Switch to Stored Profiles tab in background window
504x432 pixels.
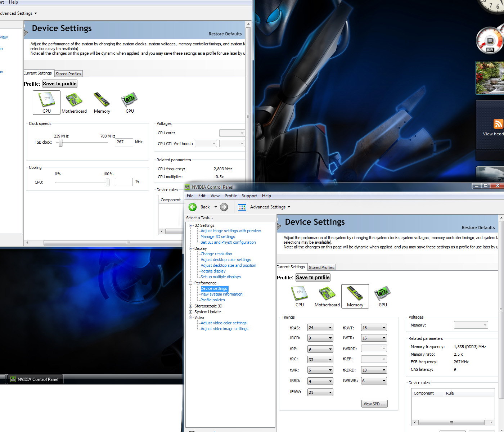pyautogui.click(x=68, y=73)
